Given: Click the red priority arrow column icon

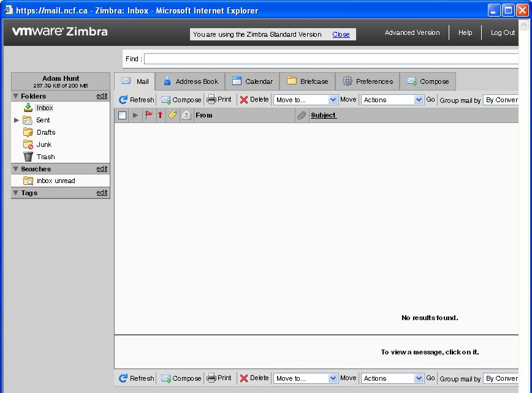Looking at the screenshot, I should coord(161,115).
